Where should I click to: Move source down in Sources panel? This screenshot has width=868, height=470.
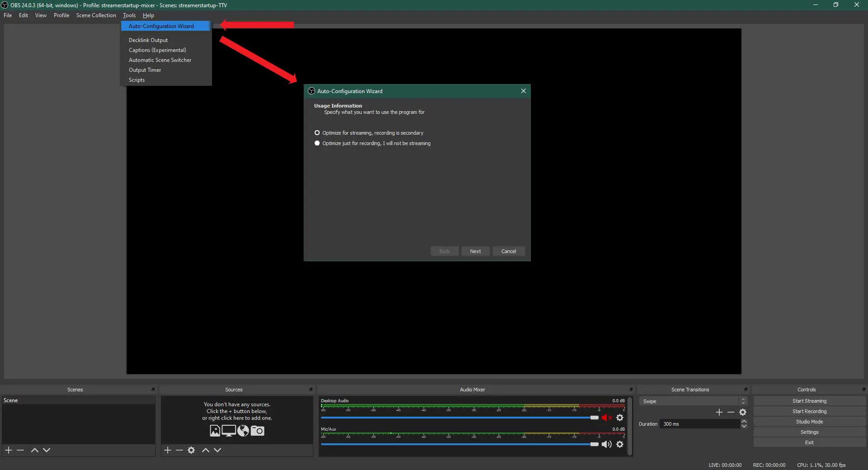click(217, 450)
